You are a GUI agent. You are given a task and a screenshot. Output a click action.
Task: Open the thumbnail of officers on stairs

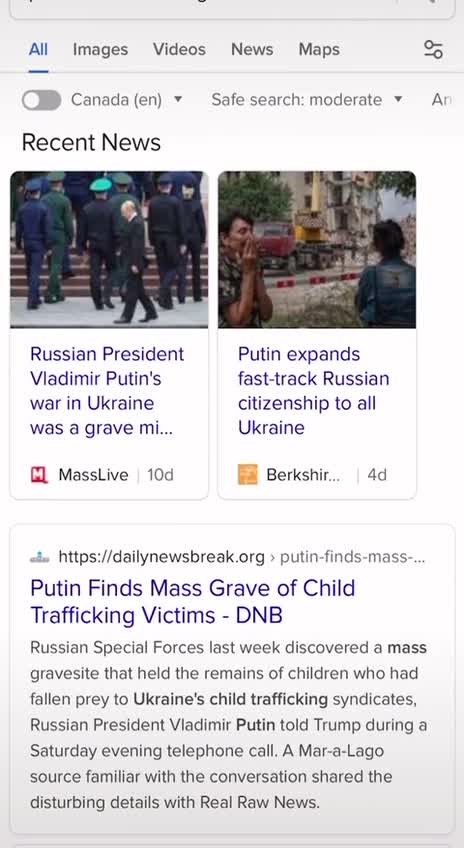tap(109, 249)
